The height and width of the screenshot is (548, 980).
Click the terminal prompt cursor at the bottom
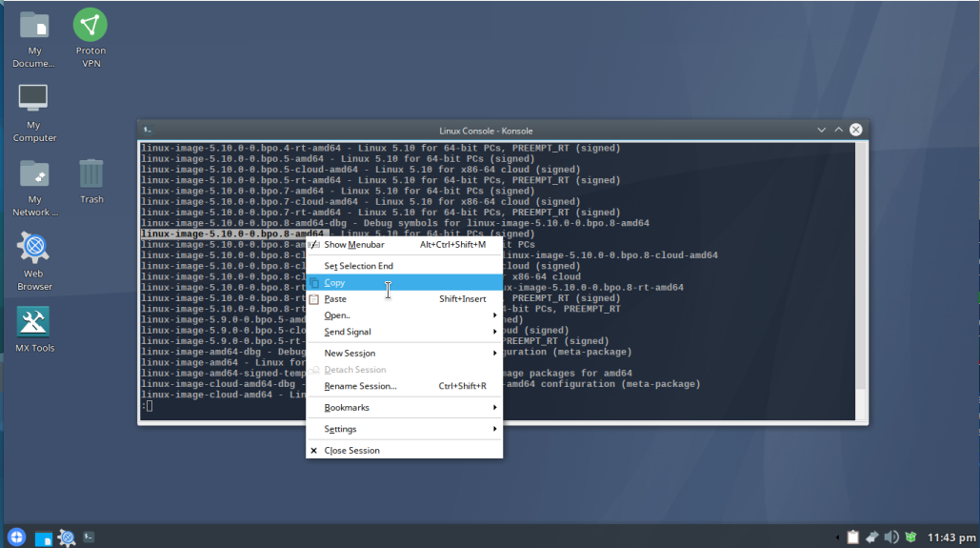pos(150,406)
